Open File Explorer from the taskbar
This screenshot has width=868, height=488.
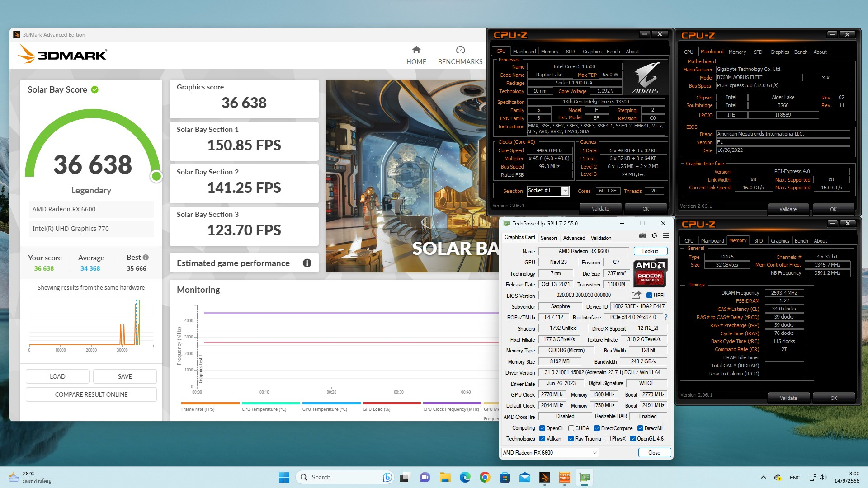(445, 477)
